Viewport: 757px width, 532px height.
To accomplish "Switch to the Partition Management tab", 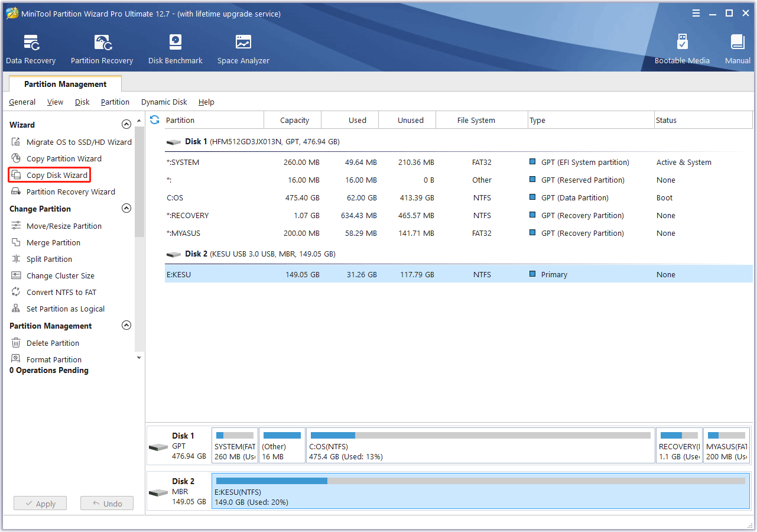I will tap(65, 84).
